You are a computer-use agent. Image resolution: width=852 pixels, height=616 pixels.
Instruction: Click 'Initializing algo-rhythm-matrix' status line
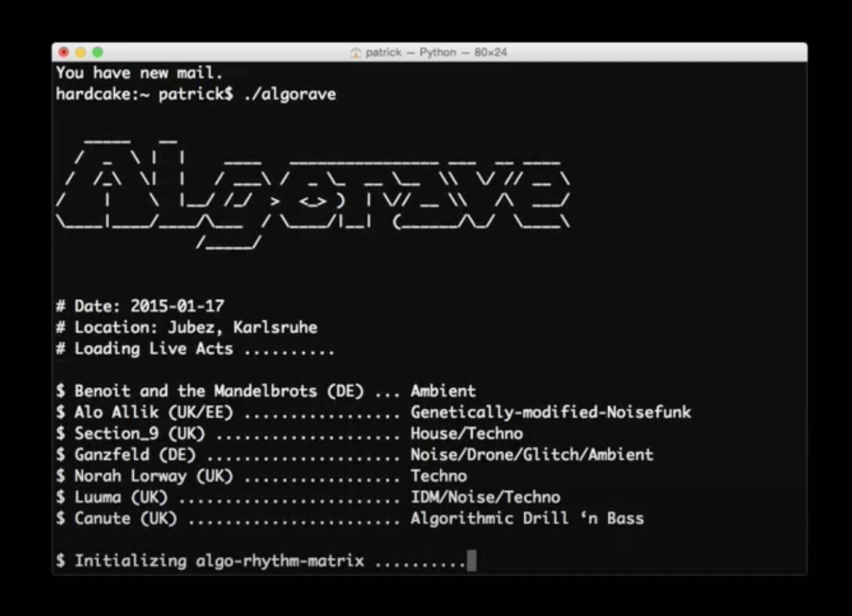(x=219, y=561)
